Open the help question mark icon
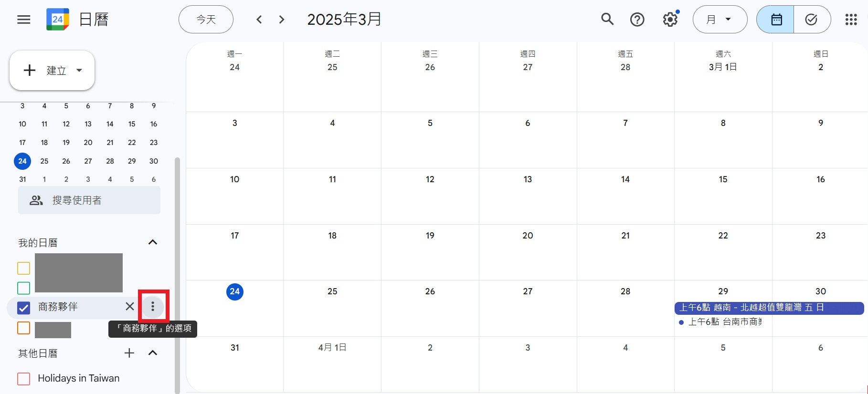The width and height of the screenshot is (868, 394). tap(637, 20)
